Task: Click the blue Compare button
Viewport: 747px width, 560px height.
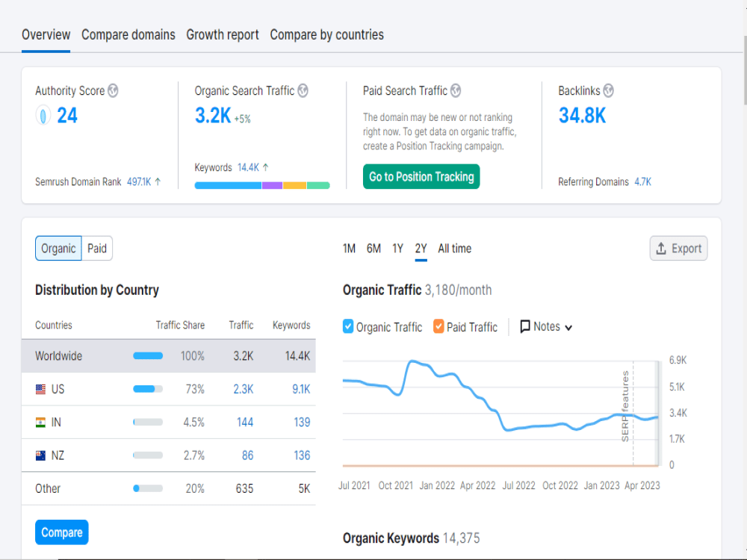Action: pyautogui.click(x=62, y=532)
